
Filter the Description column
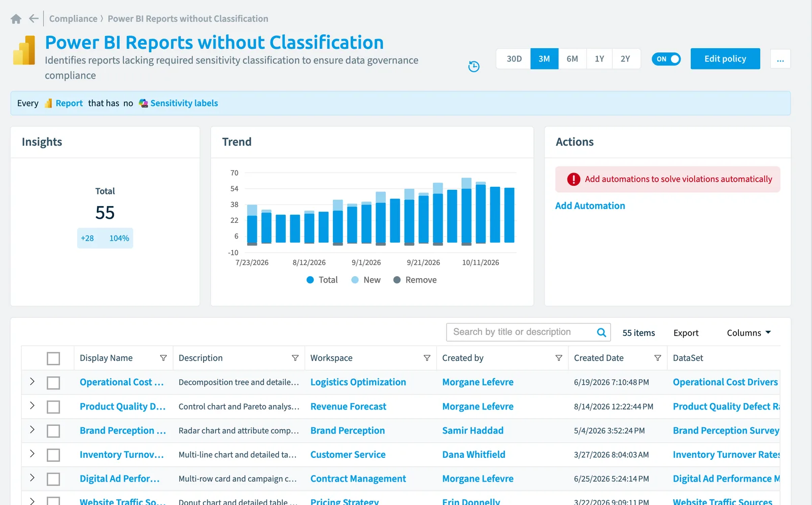[295, 358]
